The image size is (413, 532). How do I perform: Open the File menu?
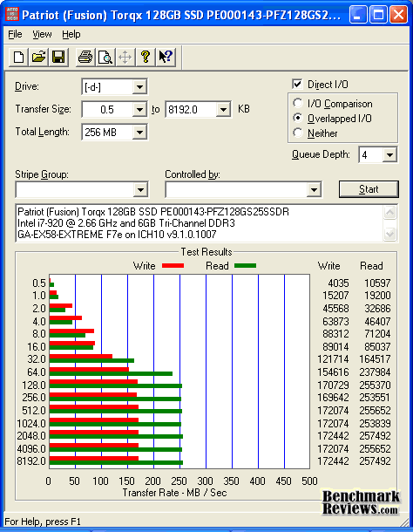tap(15, 34)
